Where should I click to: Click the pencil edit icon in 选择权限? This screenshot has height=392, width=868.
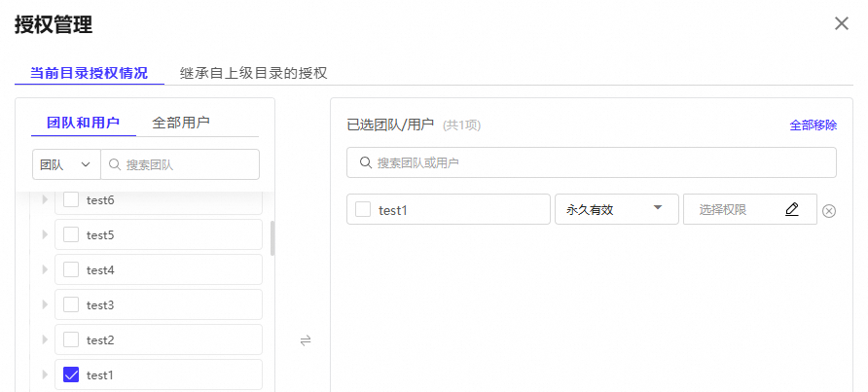click(x=792, y=209)
